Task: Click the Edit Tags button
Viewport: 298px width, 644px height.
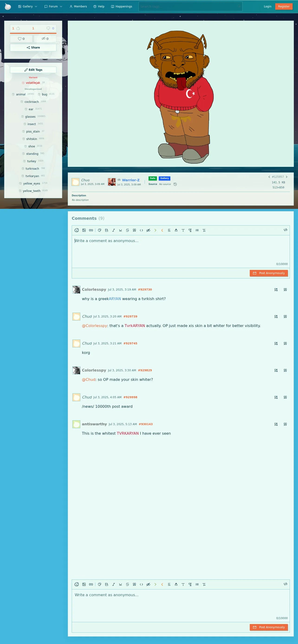Action: pyautogui.click(x=33, y=70)
